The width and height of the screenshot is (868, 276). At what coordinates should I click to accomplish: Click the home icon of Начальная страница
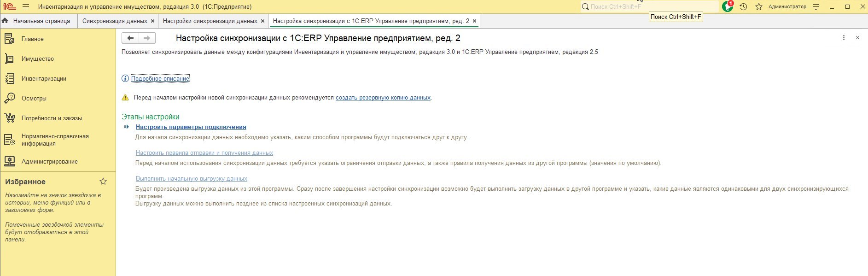tap(5, 21)
